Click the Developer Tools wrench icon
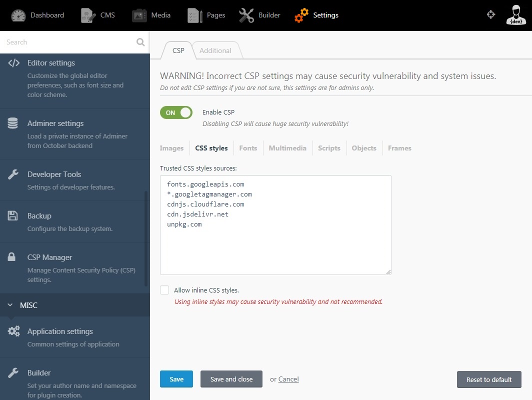 13,174
